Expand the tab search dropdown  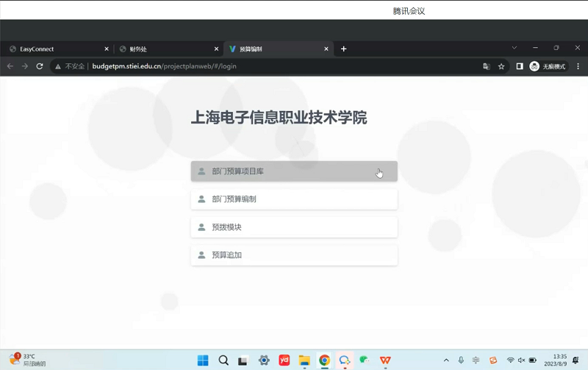(514, 48)
